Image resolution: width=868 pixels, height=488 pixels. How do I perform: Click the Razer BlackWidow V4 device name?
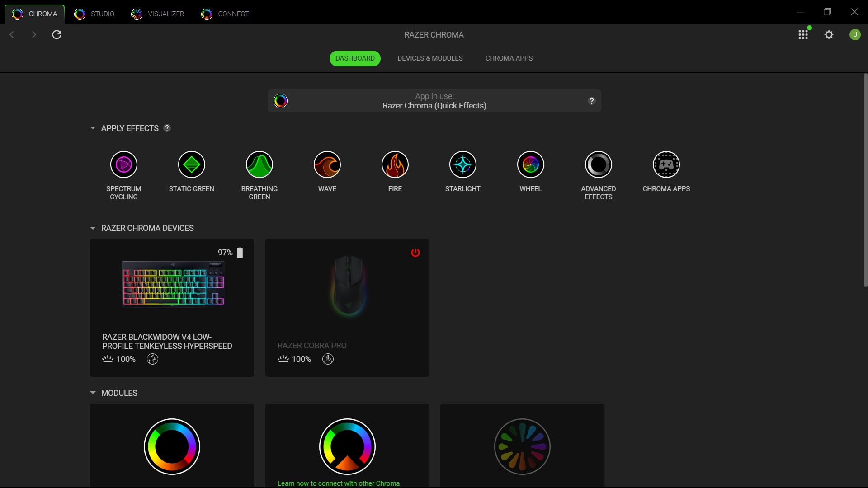[x=167, y=342]
